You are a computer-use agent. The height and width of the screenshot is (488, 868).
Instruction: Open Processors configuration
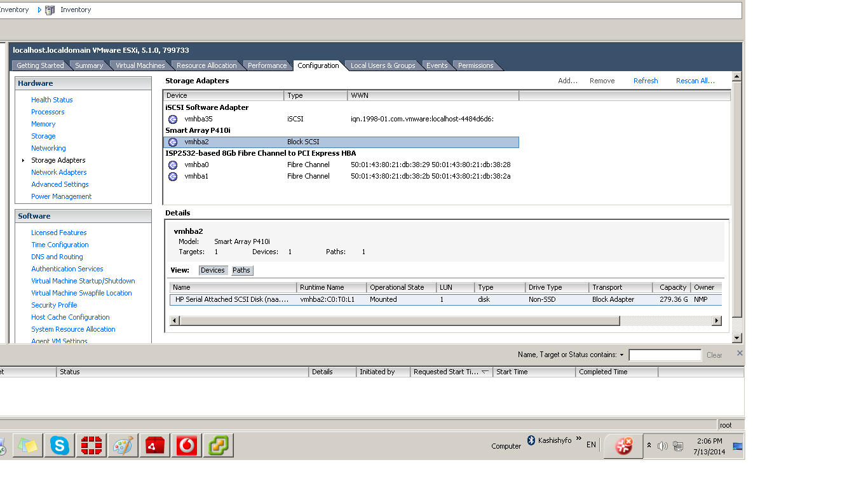[x=48, y=112]
